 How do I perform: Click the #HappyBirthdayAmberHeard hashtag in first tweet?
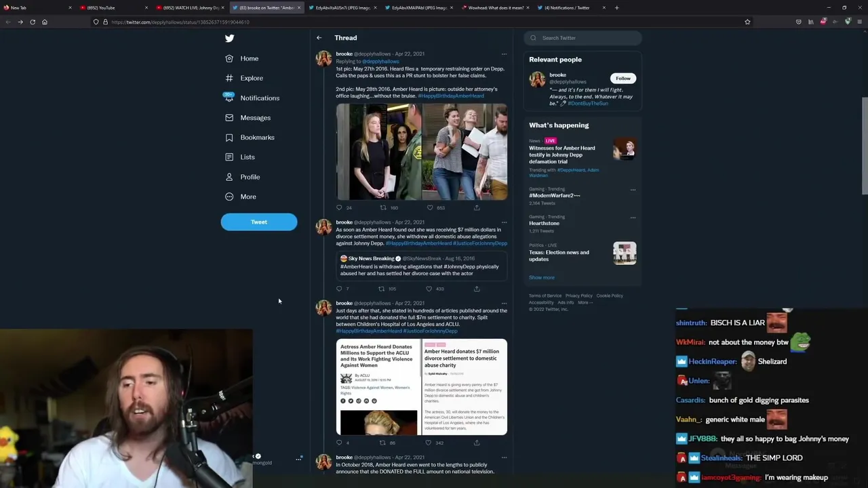(451, 96)
